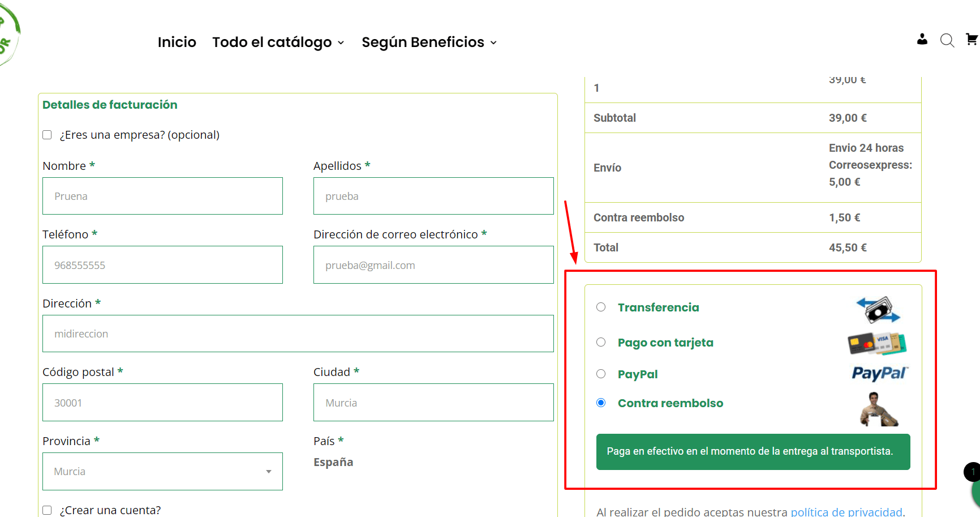Click the credit cards image
The height and width of the screenshot is (517, 980).
tap(877, 343)
